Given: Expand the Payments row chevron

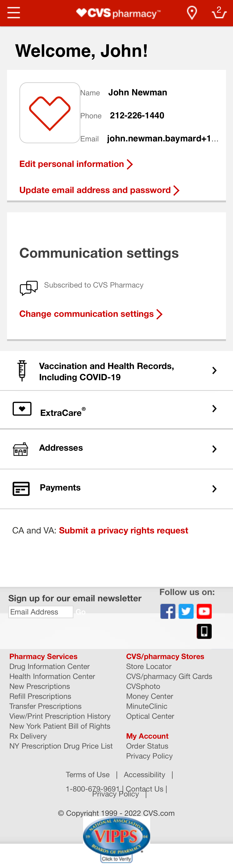Looking at the screenshot, I should 215,488.
